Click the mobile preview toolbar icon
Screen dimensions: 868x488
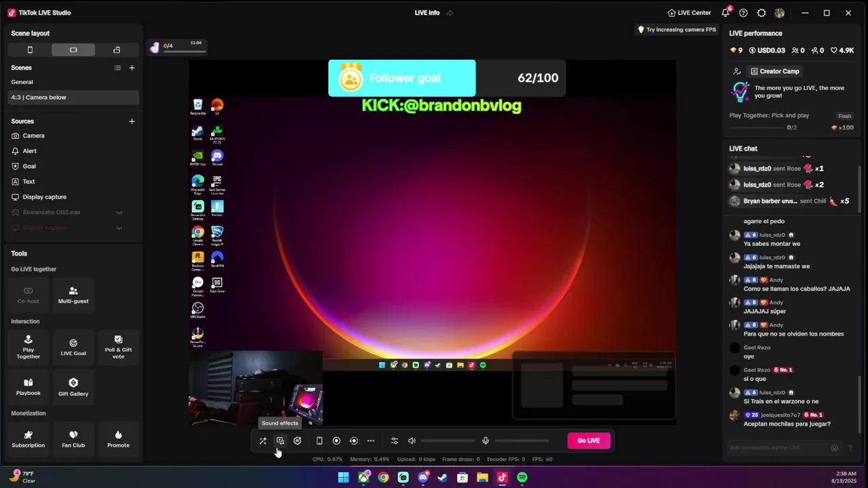pos(319,441)
